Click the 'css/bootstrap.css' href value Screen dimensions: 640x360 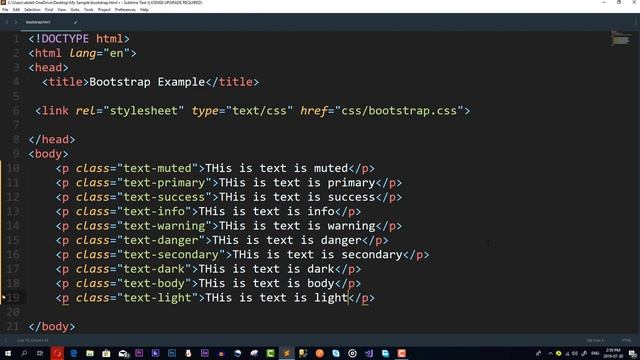click(x=399, y=111)
